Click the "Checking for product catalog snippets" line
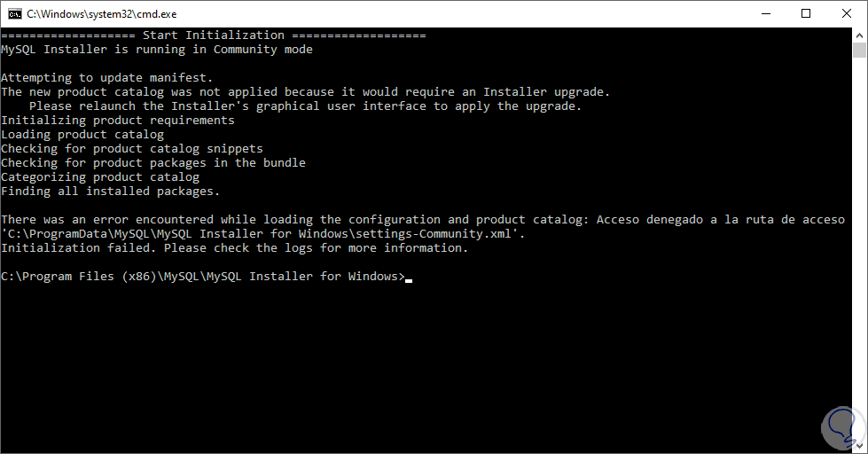Screen dimensions: 868x454 click(131, 149)
